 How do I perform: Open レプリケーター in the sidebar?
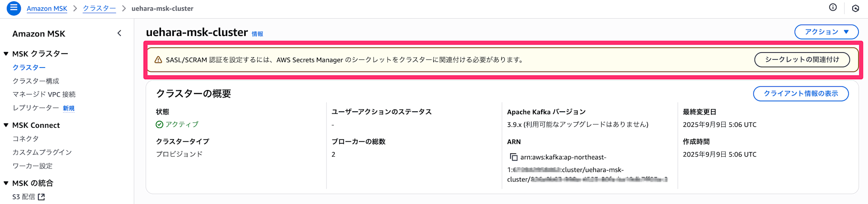(x=36, y=108)
